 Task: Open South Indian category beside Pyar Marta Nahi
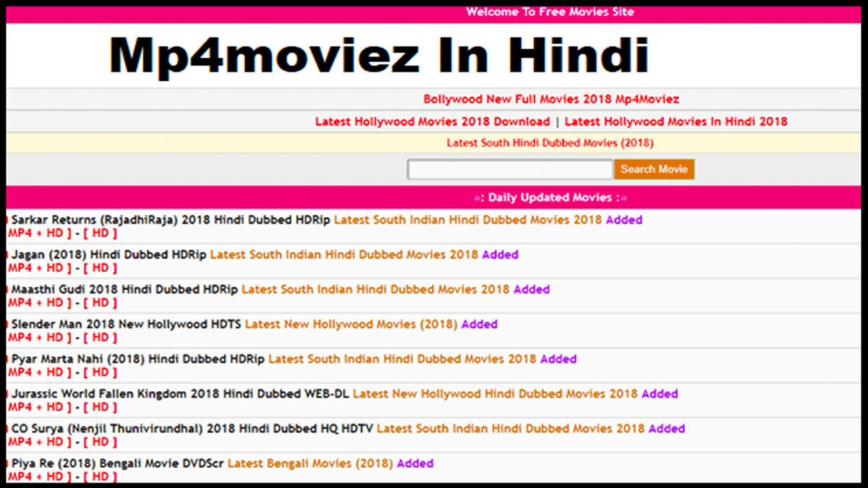[402, 359]
